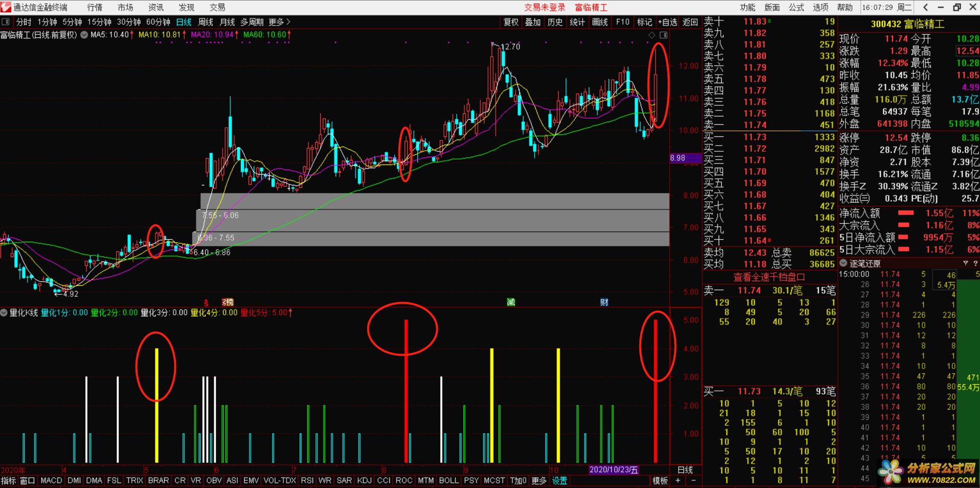980x488 pixels.
Task: Click the blue 财 marker on the timeline
Action: pyautogui.click(x=604, y=302)
